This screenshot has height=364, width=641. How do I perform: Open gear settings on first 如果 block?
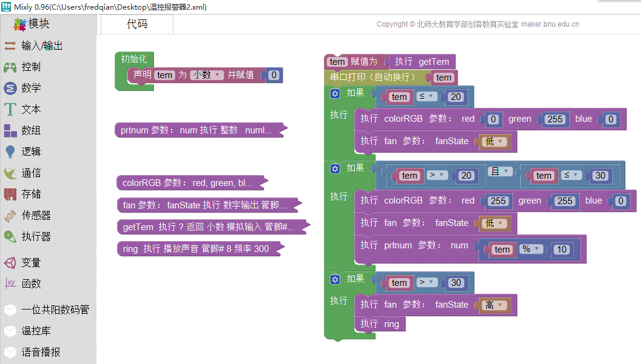click(335, 94)
